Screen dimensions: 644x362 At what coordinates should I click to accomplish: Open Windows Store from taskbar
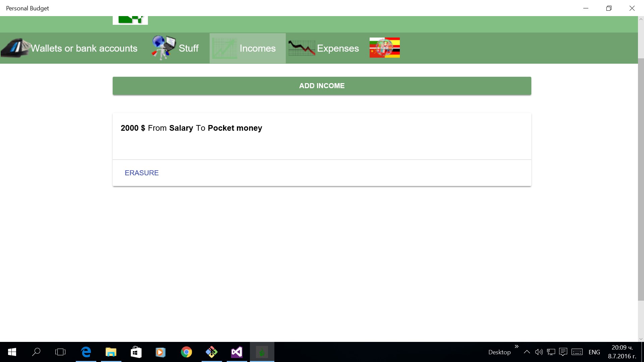136,352
